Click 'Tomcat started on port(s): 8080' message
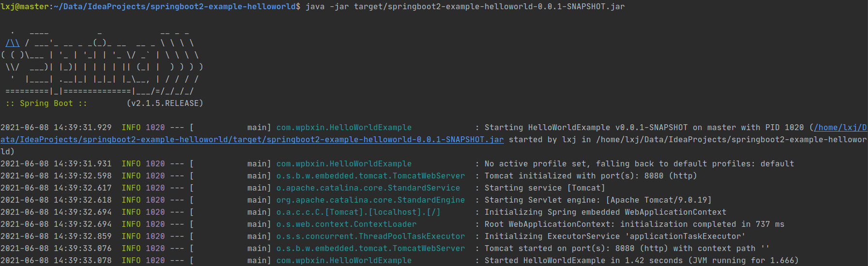This screenshot has width=868, height=266. 627,249
